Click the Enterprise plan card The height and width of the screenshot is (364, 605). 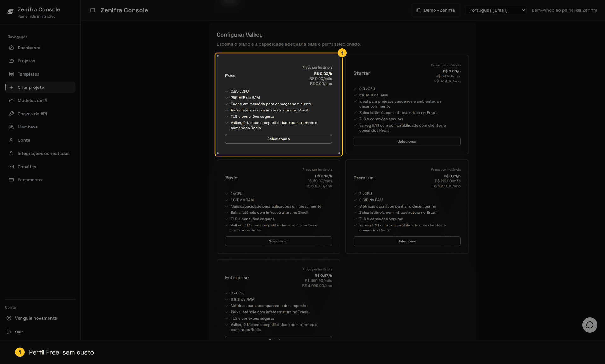(278, 299)
